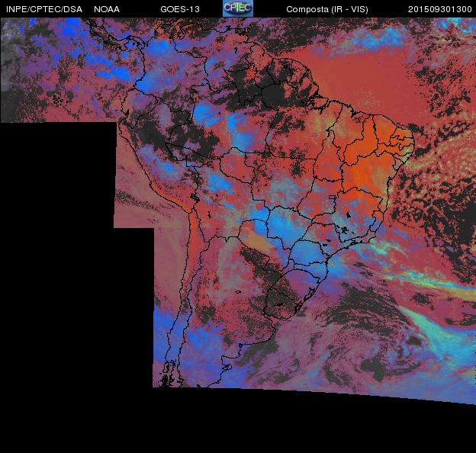Click the CPTEC logo in the header
Viewport: 476px width, 453px height.
click(238, 8)
